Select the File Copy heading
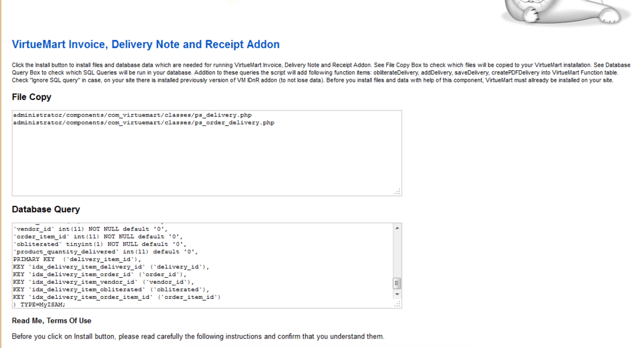The height and width of the screenshot is (348, 644). (x=32, y=97)
